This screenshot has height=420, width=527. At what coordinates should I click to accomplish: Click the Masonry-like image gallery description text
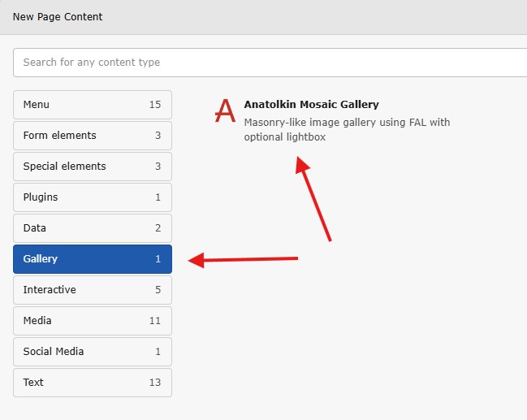347,130
